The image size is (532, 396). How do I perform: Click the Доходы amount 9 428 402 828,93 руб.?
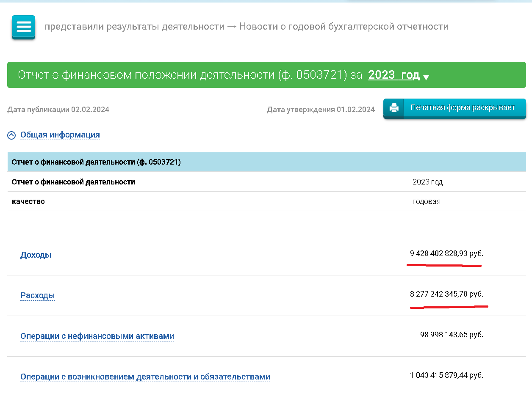point(446,254)
